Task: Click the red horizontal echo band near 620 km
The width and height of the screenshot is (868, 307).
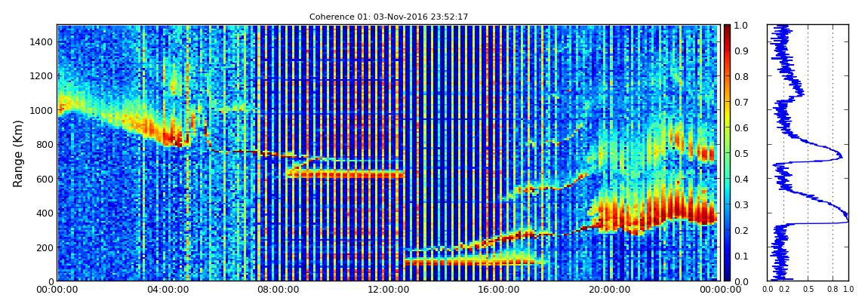Action: pos(344,173)
